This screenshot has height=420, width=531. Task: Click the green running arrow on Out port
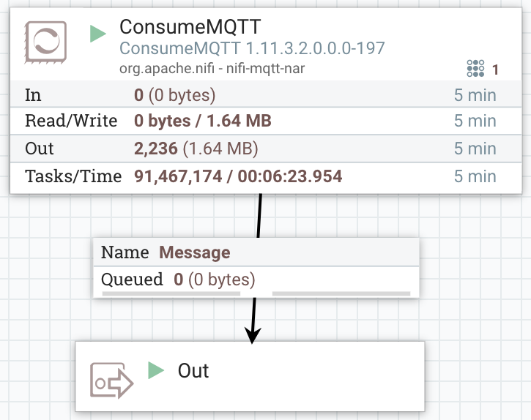pos(155,370)
